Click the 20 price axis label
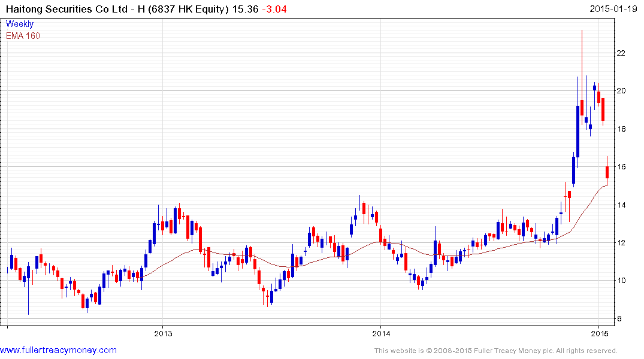This screenshot has height=359, width=644. (621, 91)
